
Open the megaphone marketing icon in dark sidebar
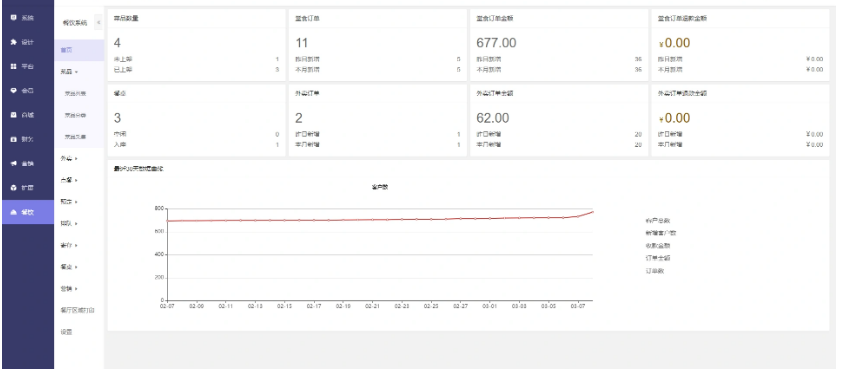point(14,163)
